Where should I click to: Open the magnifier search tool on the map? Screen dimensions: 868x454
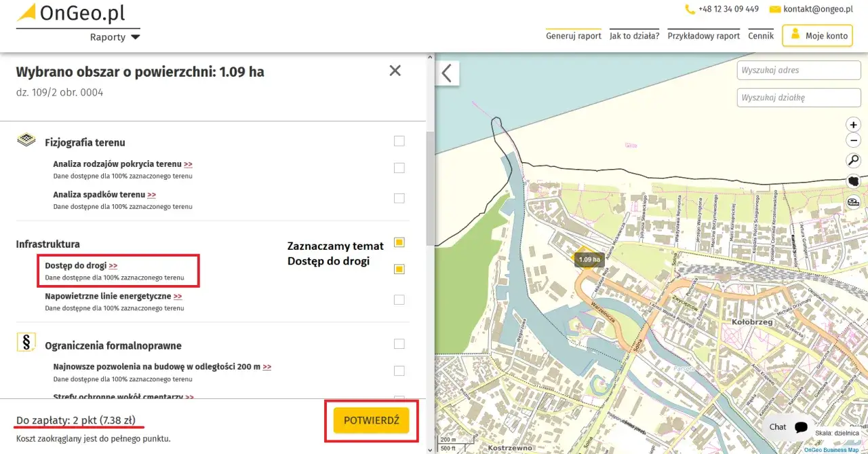(853, 160)
